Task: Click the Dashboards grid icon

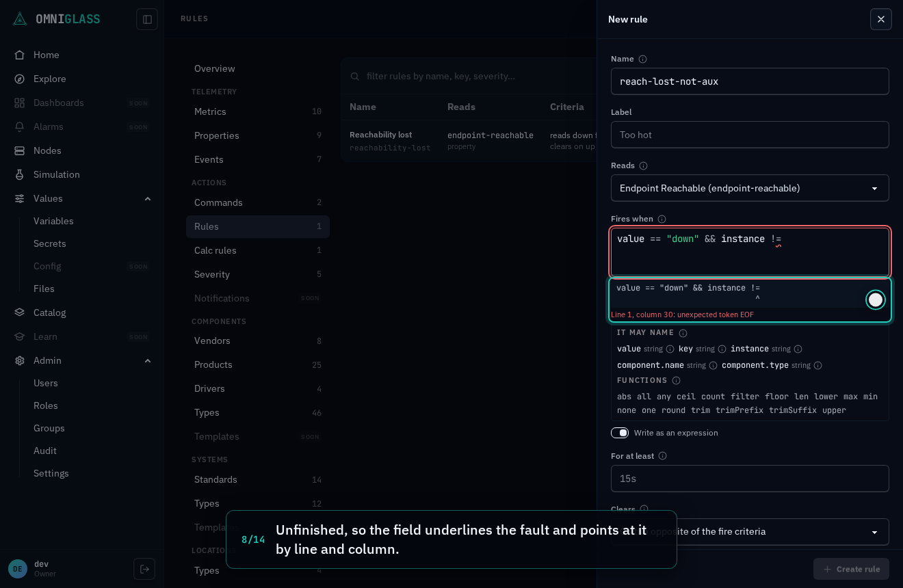Action: coord(20,103)
